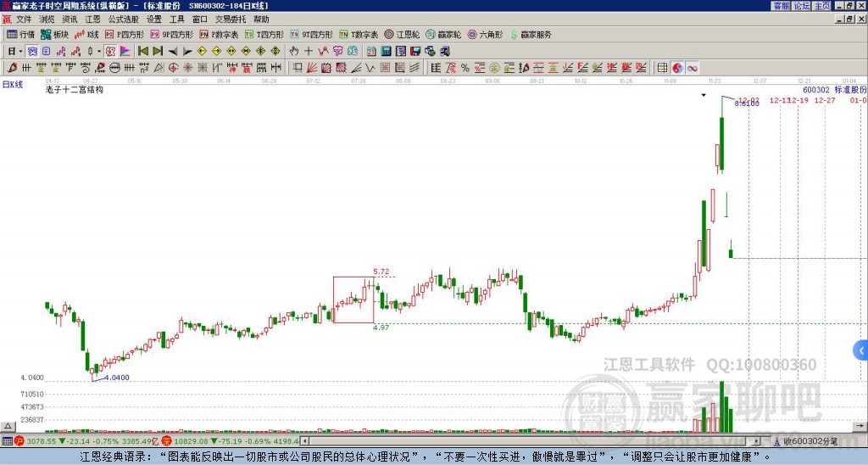Open the 客服 customer service link
Screen dimensions: 868x465
(782, 6)
